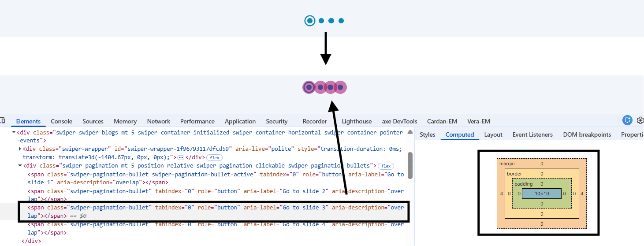Click the '== $0' marker text
The image size is (644, 246).
pyautogui.click(x=78, y=216)
